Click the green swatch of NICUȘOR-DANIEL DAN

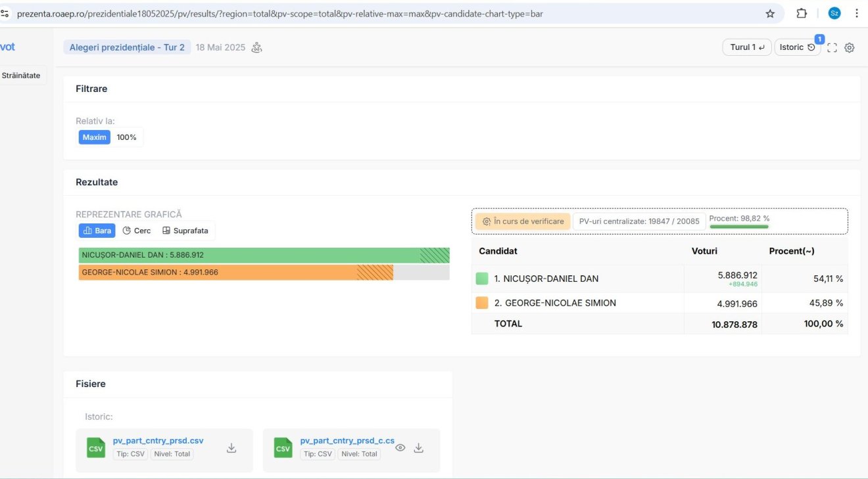482,279
